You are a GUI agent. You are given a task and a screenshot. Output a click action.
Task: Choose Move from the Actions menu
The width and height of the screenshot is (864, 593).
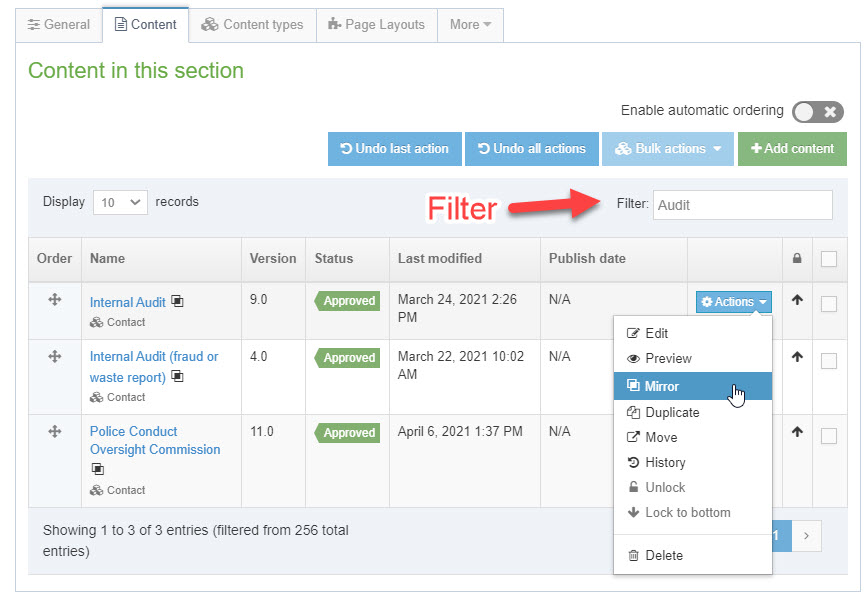click(693, 438)
